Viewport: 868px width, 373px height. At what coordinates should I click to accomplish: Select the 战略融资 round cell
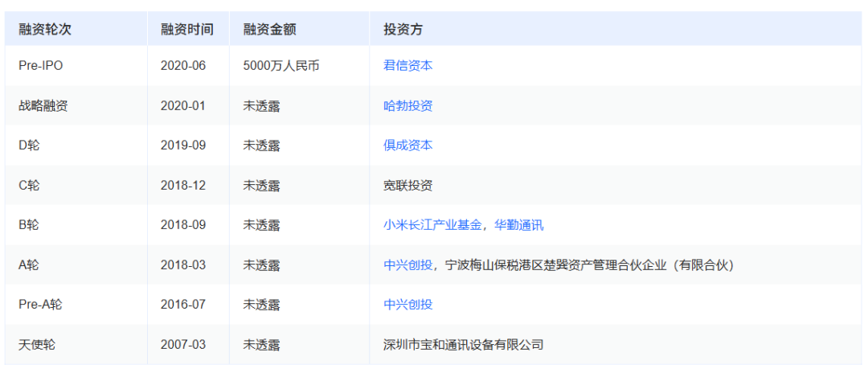pyautogui.click(x=43, y=105)
